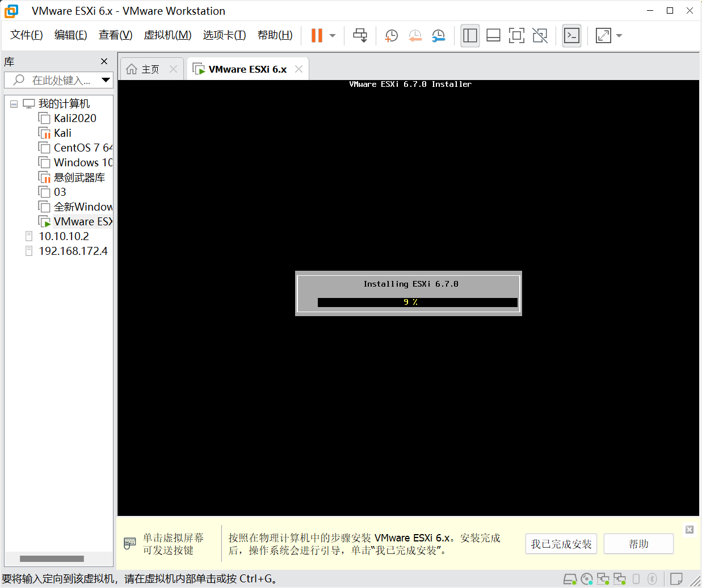
Task: Open the snapshot manager icon
Action: 438,36
